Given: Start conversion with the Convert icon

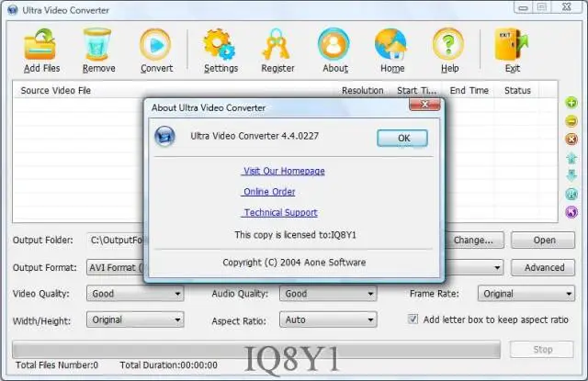Looking at the screenshot, I should [x=155, y=45].
